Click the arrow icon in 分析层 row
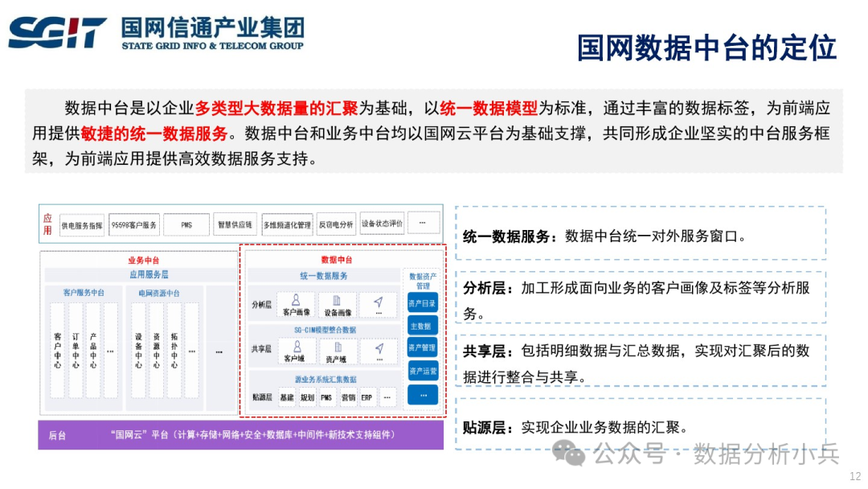 [x=379, y=302]
